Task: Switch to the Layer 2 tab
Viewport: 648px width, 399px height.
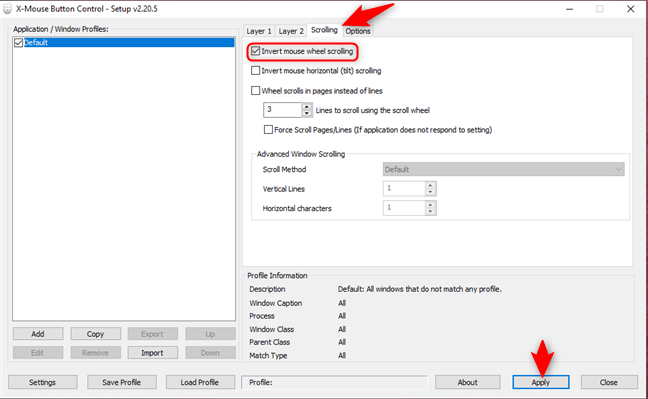Action: (291, 31)
